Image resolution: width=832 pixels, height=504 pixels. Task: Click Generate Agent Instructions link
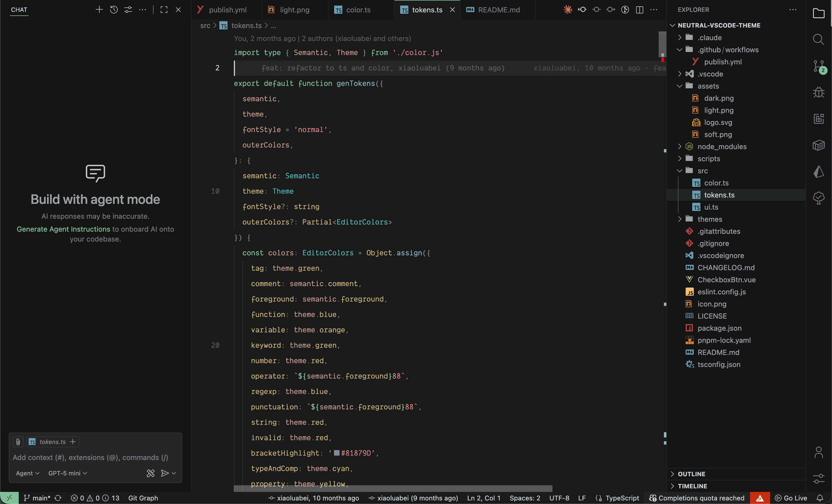coord(64,229)
